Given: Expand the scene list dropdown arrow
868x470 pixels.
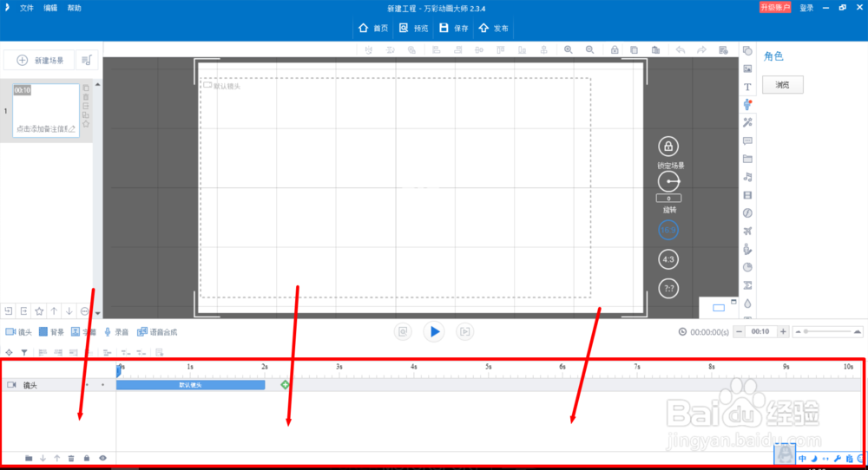Looking at the screenshot, I should (x=97, y=314).
